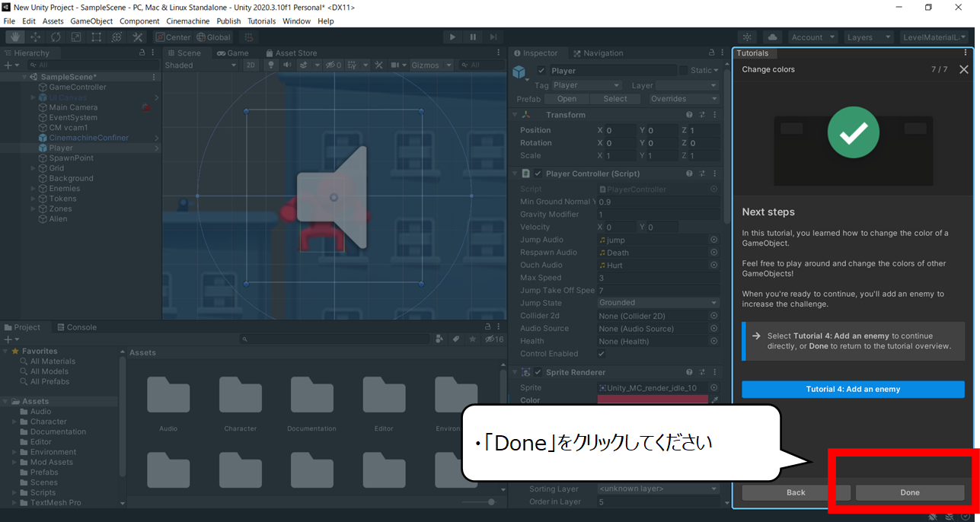Click the Project search by label icon
This screenshot has width=980, height=522.
pos(456,339)
